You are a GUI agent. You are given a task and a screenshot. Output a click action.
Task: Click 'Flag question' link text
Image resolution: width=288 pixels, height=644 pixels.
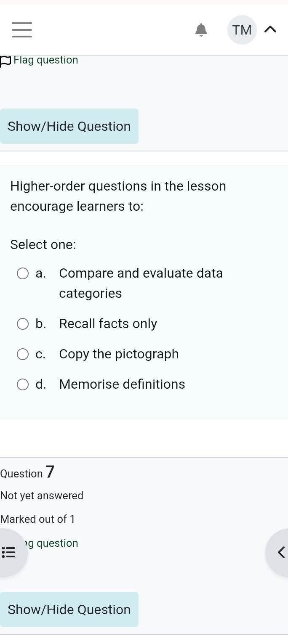(45, 60)
